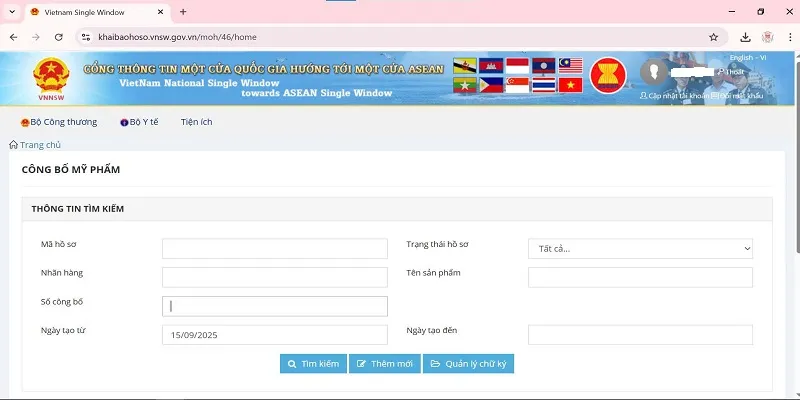Click the user avatar profile icon
Image resolution: width=800 pixels, height=400 pixels.
coord(655,73)
